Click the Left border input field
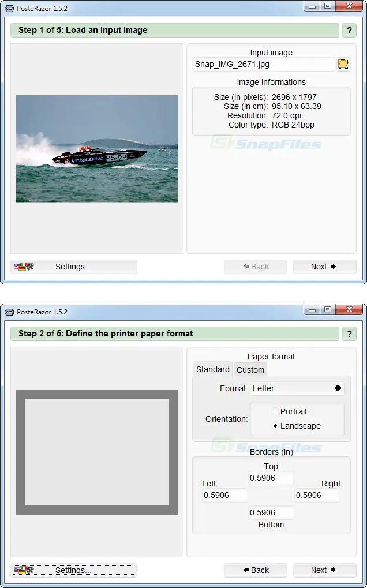The height and width of the screenshot is (588, 367). coord(225,495)
